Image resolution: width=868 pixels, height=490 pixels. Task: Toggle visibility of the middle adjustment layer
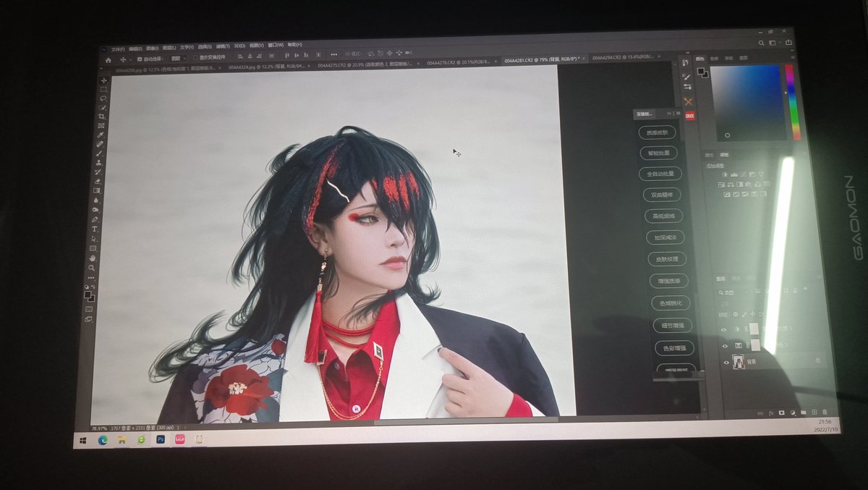pos(725,346)
